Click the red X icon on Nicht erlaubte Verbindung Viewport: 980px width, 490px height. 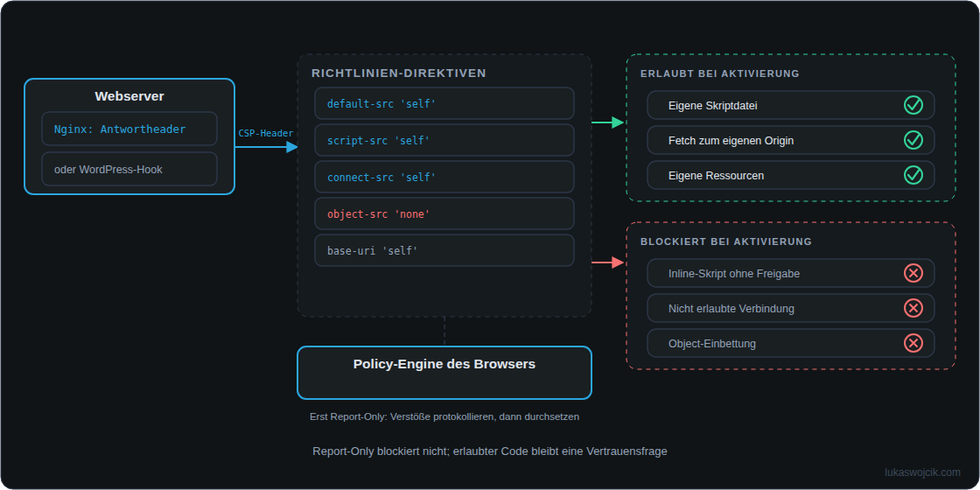click(x=913, y=308)
